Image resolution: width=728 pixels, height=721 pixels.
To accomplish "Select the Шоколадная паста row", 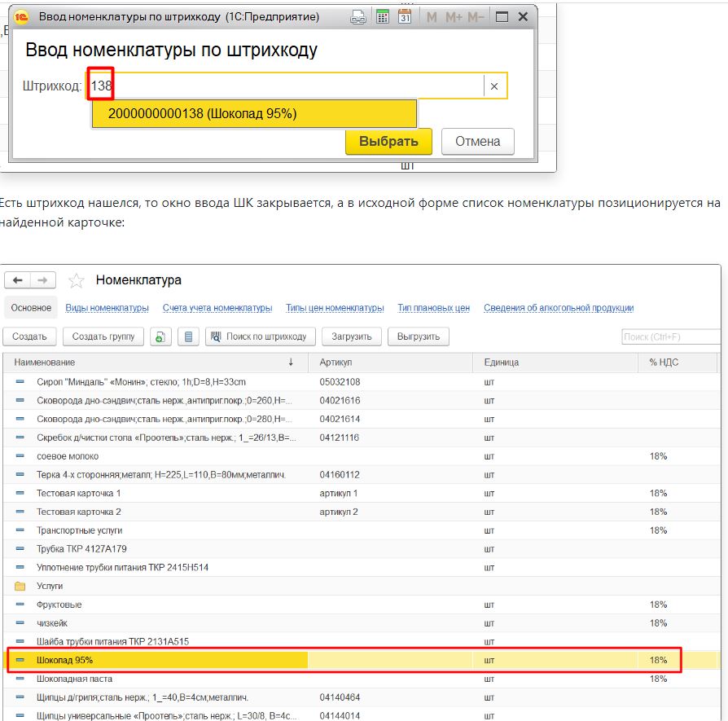I will coord(74,679).
